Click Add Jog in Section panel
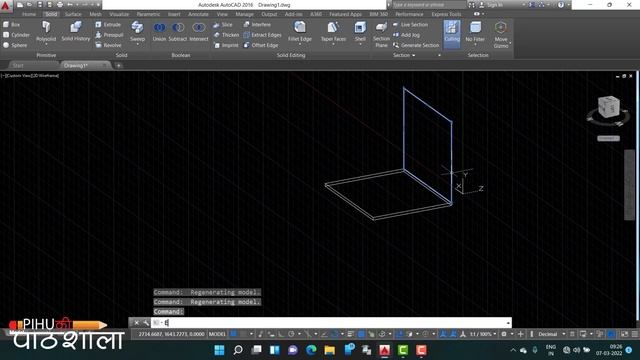The width and height of the screenshot is (640, 360). [x=406, y=35]
